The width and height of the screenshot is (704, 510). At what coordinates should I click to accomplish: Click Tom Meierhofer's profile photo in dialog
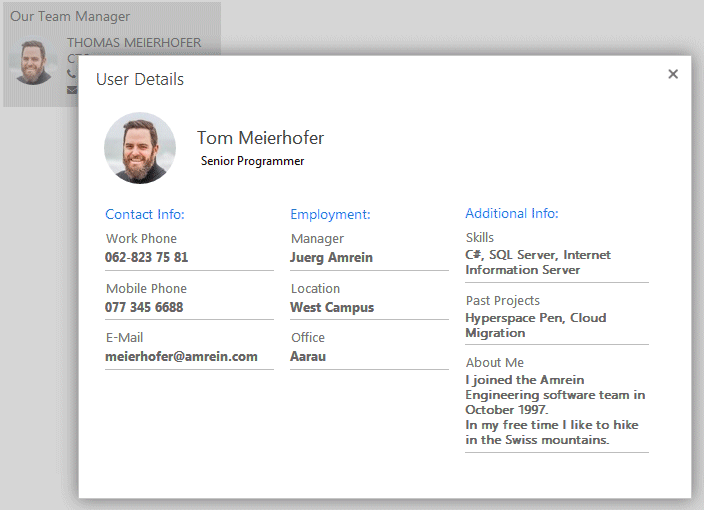140,148
